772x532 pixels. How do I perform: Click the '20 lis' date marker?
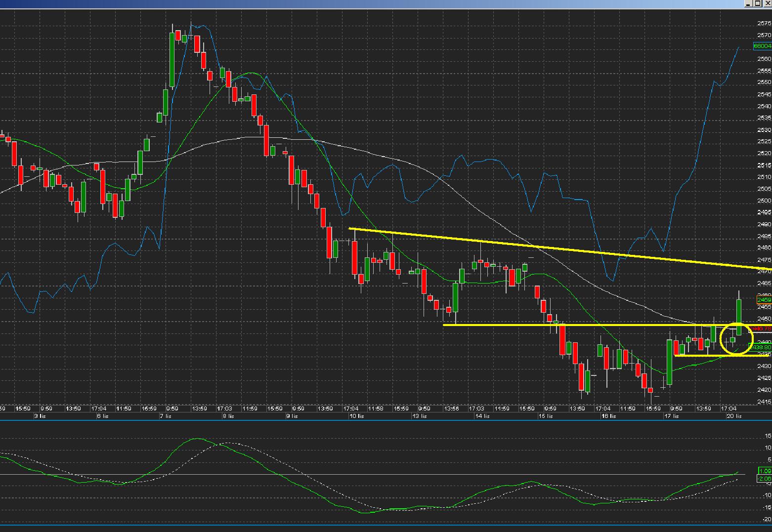[734, 416]
